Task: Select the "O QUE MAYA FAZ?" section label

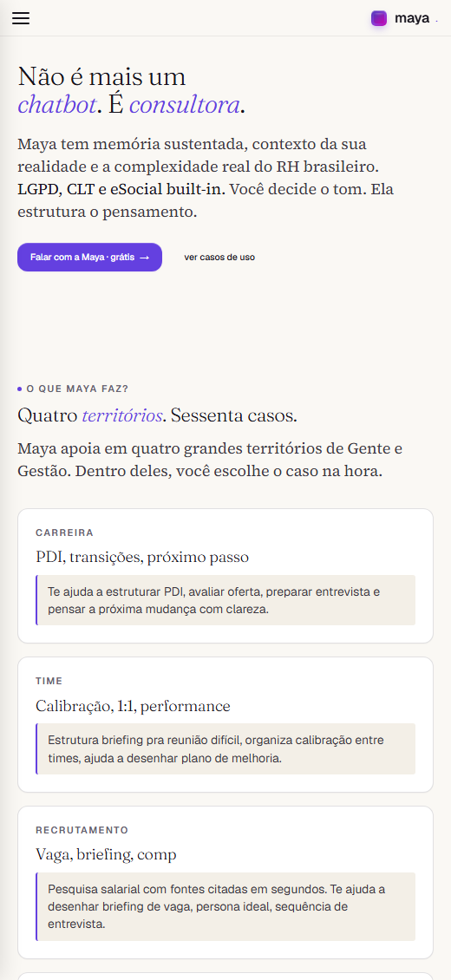Action: [77, 389]
